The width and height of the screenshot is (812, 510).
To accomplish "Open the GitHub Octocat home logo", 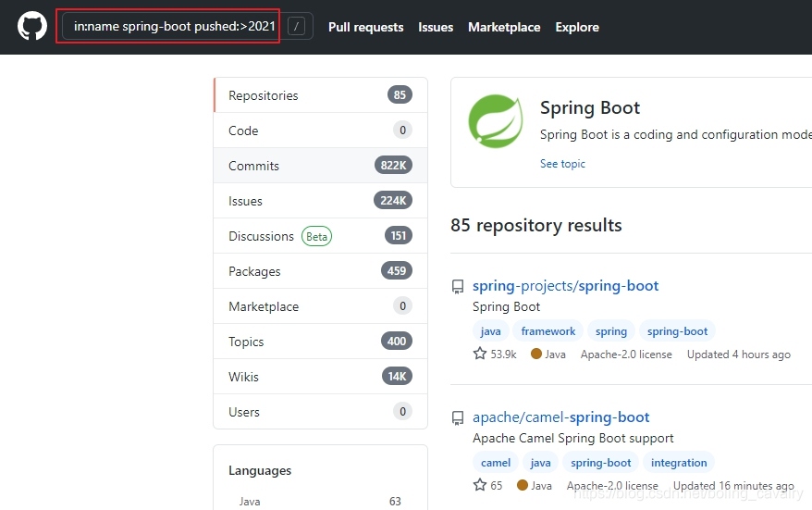I will (32, 26).
